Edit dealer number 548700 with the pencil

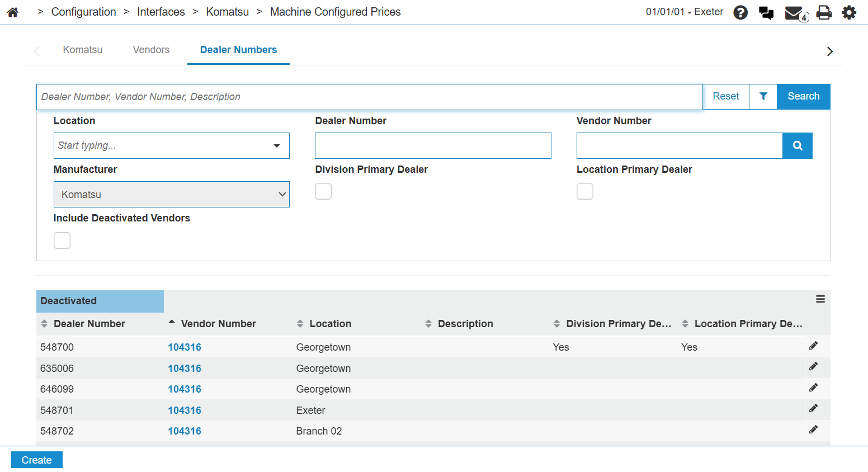pos(813,346)
